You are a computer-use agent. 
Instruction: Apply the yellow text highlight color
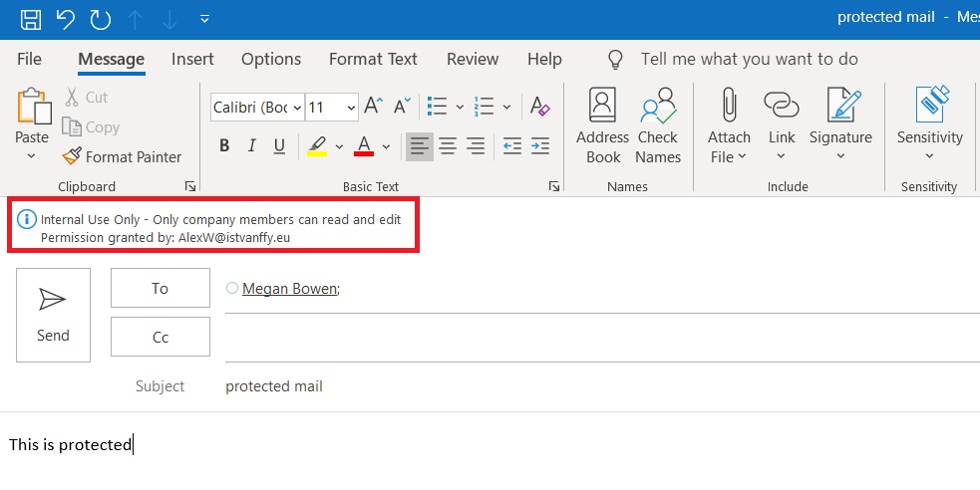(317, 146)
